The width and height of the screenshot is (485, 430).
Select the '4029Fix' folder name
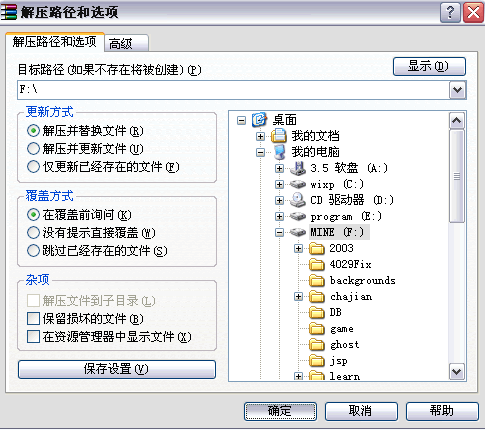tap(350, 264)
